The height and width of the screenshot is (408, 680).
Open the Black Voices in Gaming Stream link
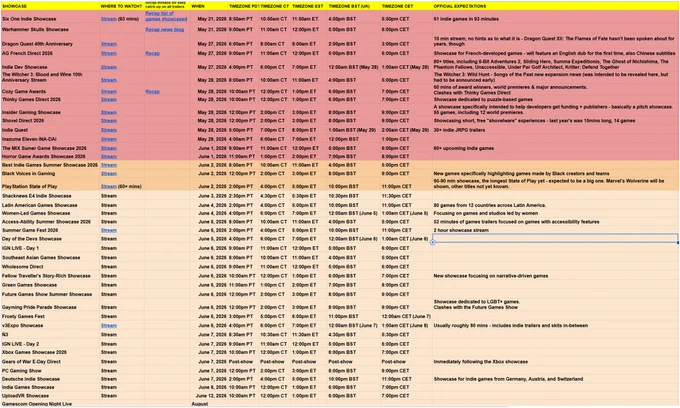108,173
